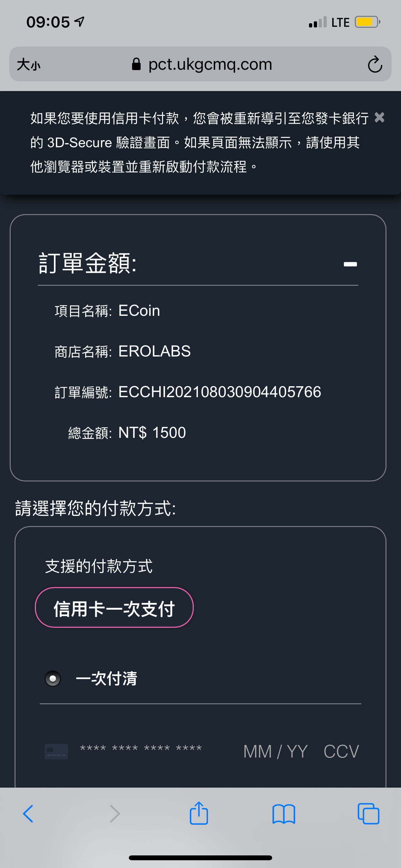Tap the 訂單金額 section header
The width and height of the screenshot is (401, 868).
(87, 263)
